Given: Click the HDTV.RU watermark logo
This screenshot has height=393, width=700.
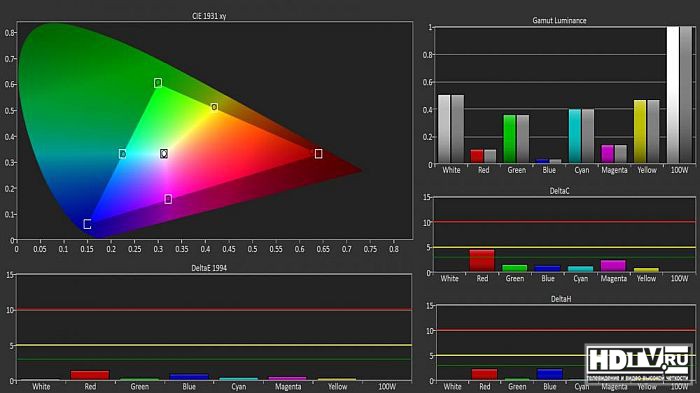Looking at the screenshot, I should (639, 364).
